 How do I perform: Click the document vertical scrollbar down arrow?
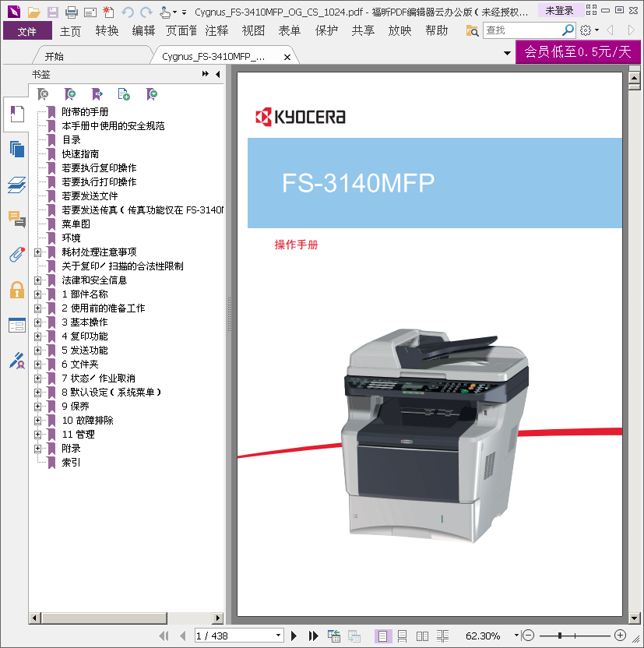pyautogui.click(x=634, y=618)
